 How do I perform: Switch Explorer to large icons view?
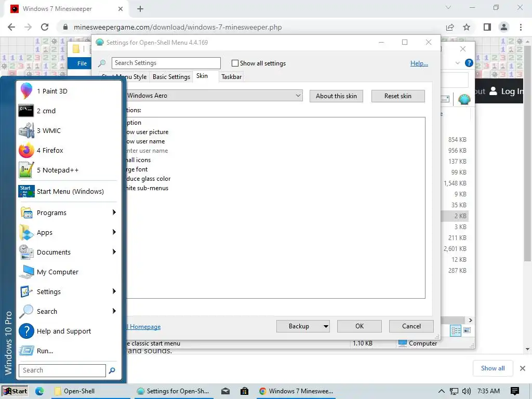[x=467, y=330]
